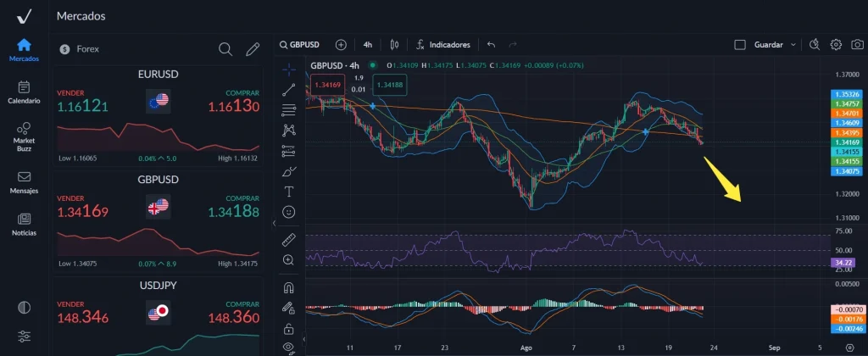Toggle magnet mode for drawings
868x356 pixels.
click(x=289, y=288)
